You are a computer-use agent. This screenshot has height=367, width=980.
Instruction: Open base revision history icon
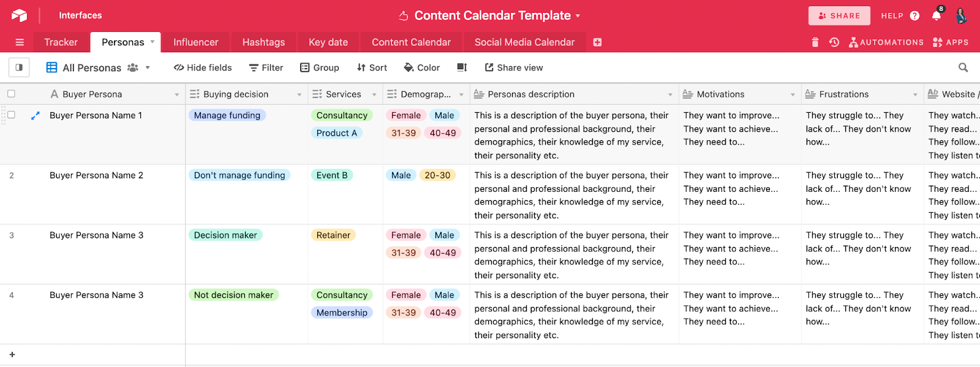834,42
